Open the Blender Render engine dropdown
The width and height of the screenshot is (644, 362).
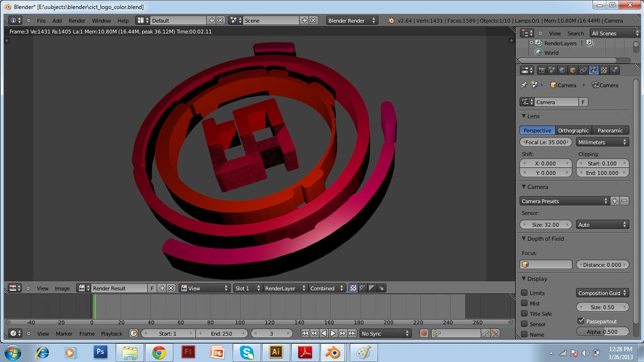[352, 20]
